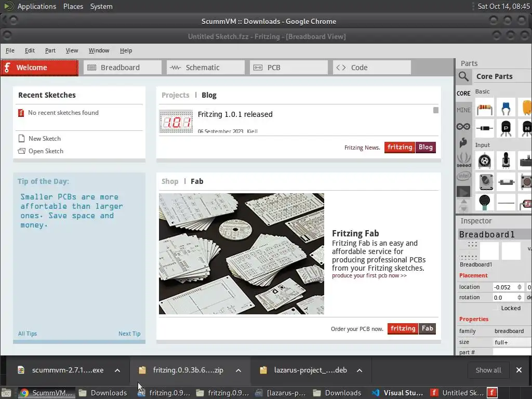The image size is (532, 399).
Task: Open the SparkFun flame parts bin
Action: (463, 142)
